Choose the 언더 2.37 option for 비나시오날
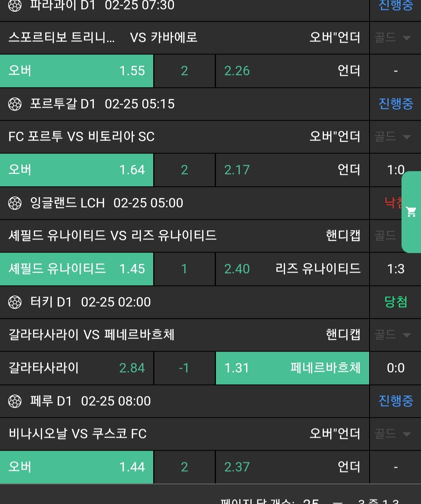 pyautogui.click(x=292, y=467)
